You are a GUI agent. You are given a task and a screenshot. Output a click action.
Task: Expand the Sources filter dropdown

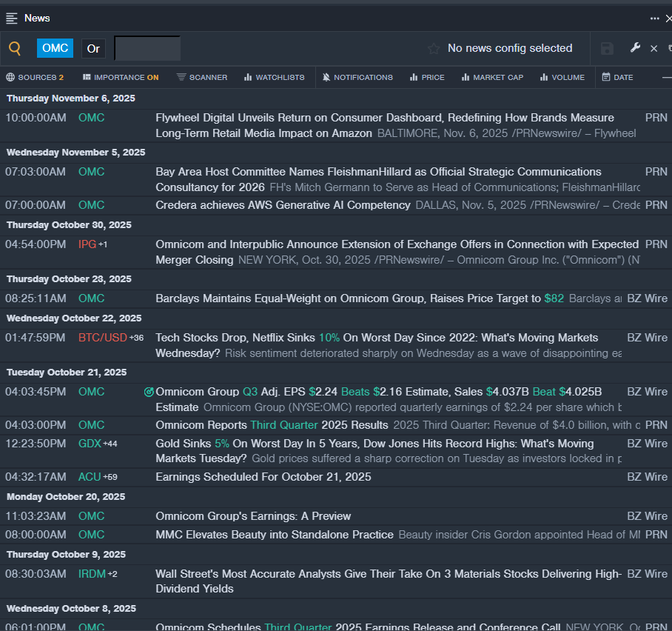click(35, 77)
